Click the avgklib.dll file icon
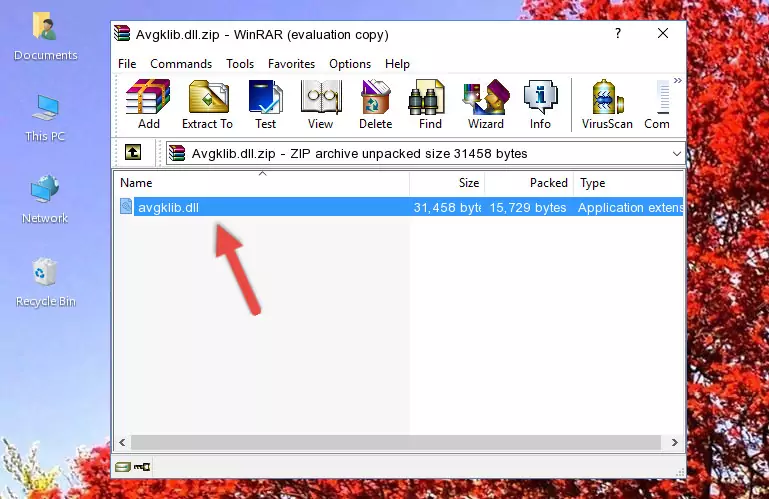769x499 pixels. tap(126, 207)
